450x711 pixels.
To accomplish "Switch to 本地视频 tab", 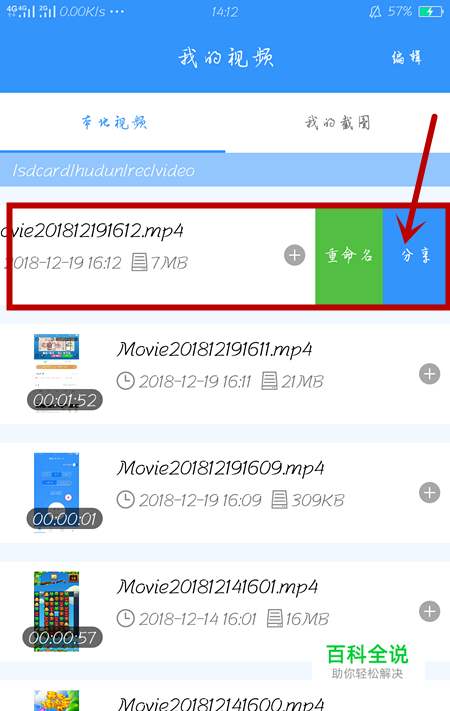I will coord(113,122).
